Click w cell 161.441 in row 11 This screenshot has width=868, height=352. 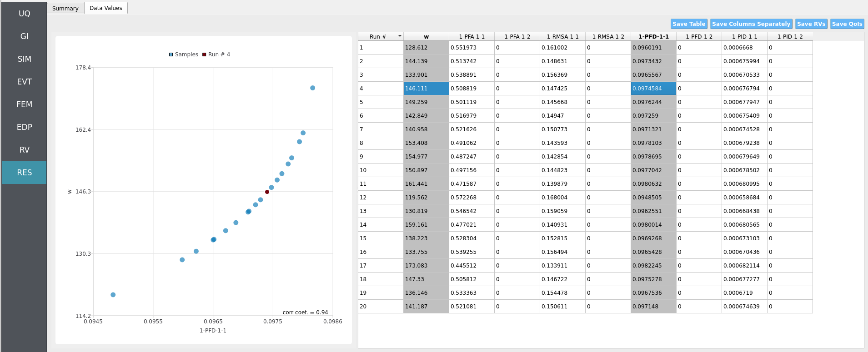coord(426,184)
